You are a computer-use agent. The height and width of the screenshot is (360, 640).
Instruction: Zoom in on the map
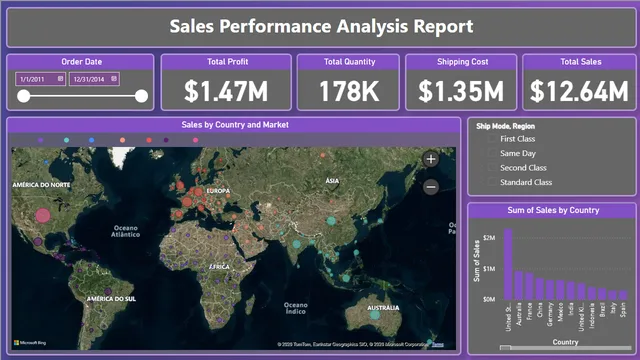431,159
